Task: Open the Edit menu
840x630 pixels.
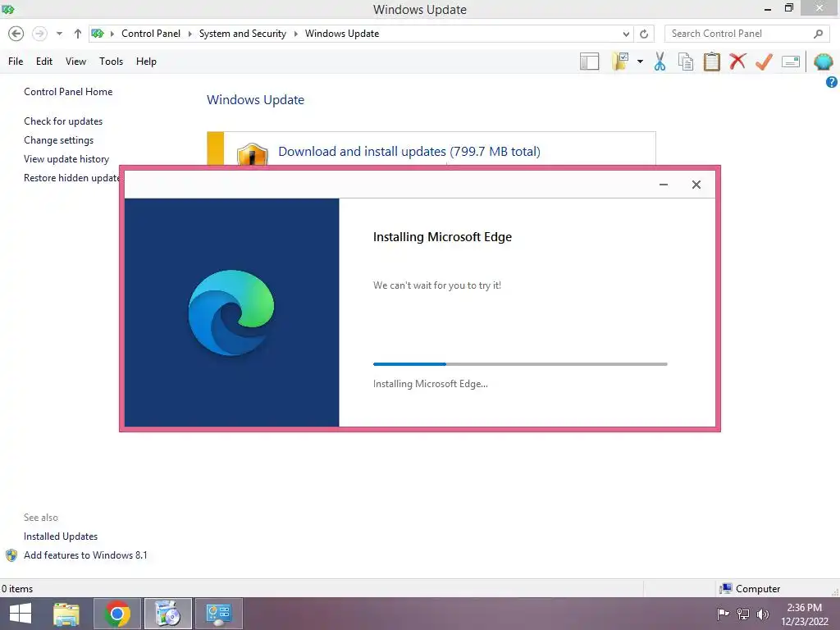Action: [x=44, y=61]
